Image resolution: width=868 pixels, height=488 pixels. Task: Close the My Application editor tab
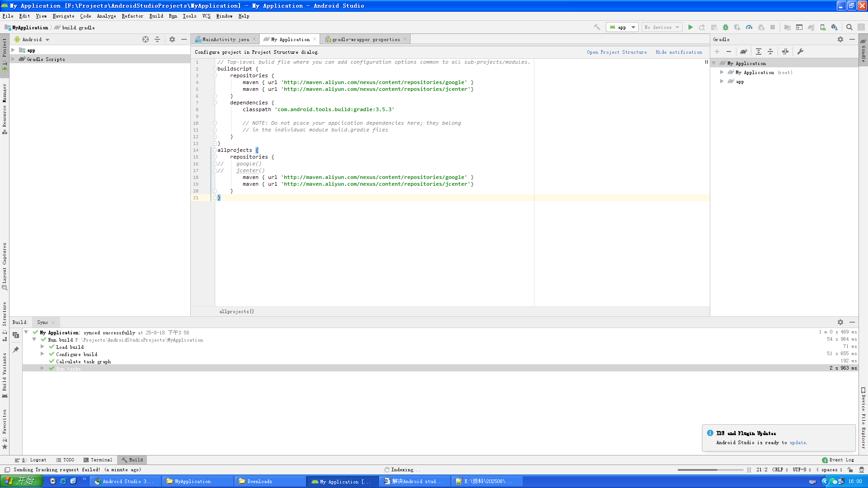click(x=315, y=39)
